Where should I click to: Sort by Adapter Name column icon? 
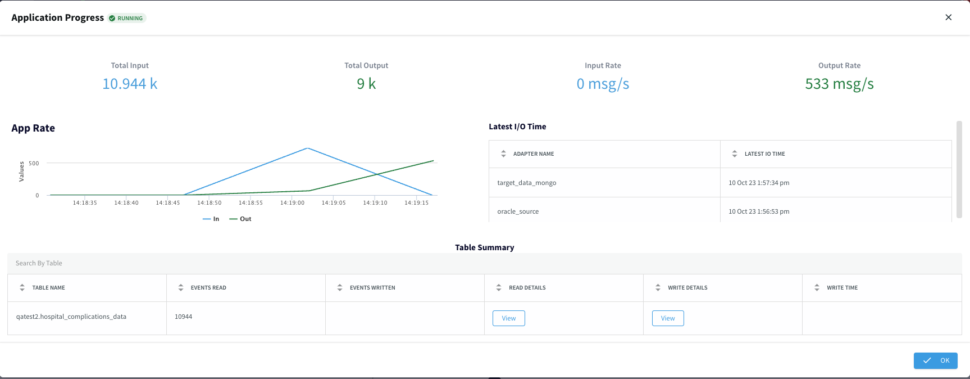(x=503, y=153)
